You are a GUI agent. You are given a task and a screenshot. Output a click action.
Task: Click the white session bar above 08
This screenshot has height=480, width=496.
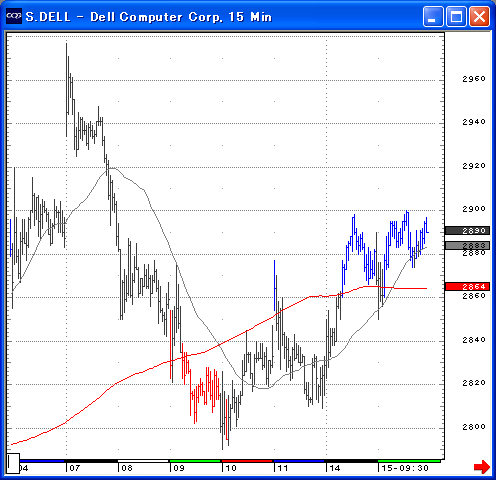click(x=143, y=461)
